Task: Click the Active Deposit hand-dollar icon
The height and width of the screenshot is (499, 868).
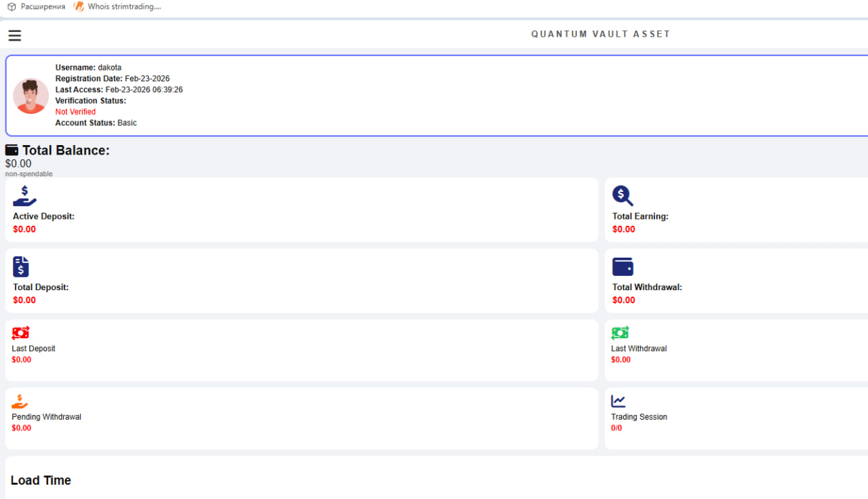Action: 24,196
